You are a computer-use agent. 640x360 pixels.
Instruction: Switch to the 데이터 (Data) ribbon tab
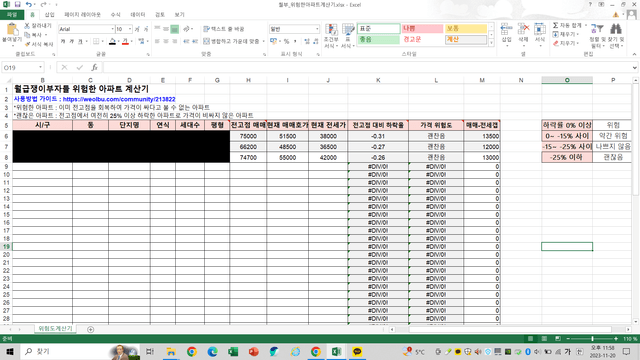click(138, 15)
